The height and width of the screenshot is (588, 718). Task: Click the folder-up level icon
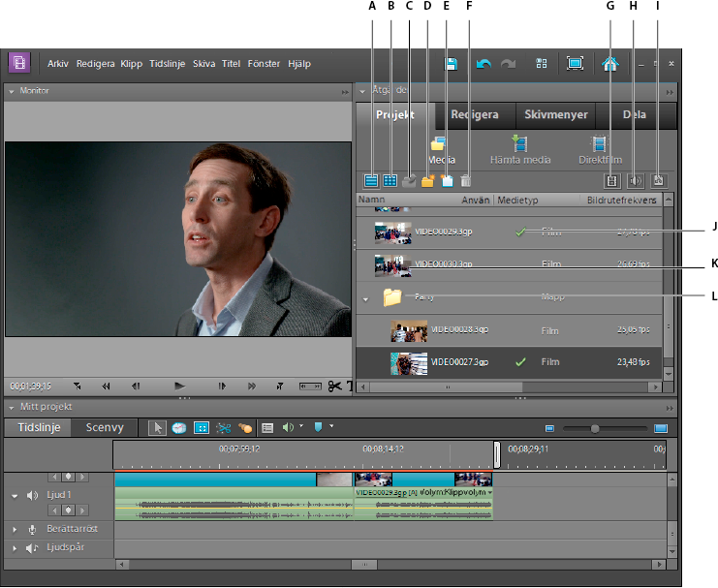(x=409, y=181)
